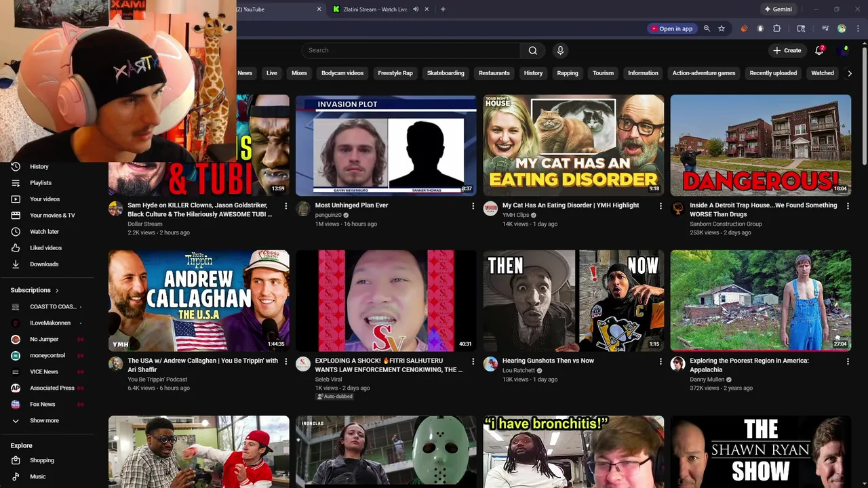Screen dimensions: 868x488
Task: Open the Gemini assistant button
Action: click(778, 9)
